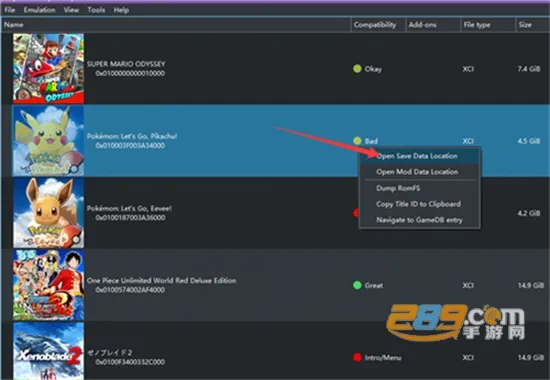Viewport: 550px width, 380px height.
Task: Click title ID 0x0100000000010000
Action: pos(130,73)
